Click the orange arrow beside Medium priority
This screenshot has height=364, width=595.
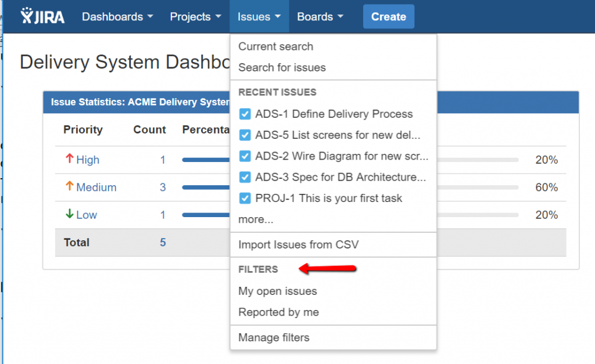pos(70,186)
